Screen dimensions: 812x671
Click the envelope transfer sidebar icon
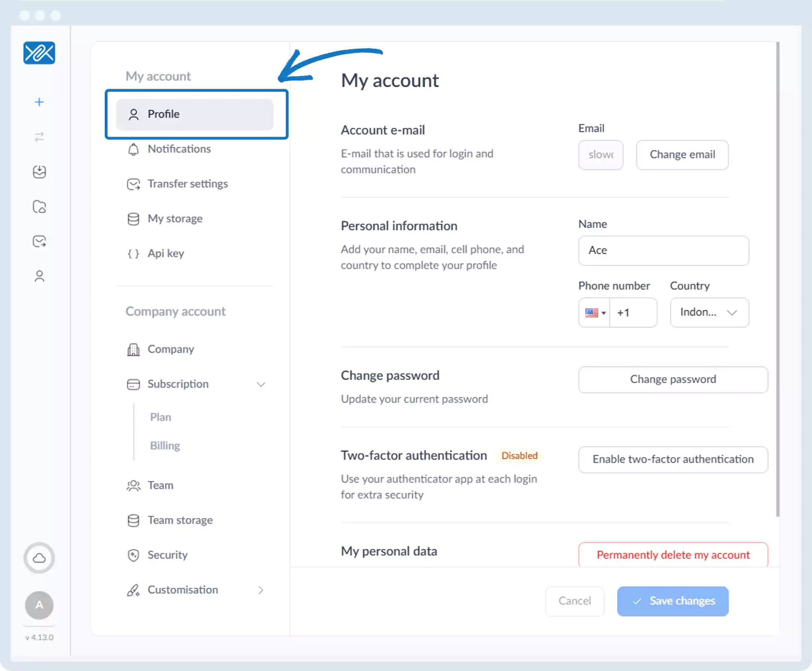[x=39, y=242]
